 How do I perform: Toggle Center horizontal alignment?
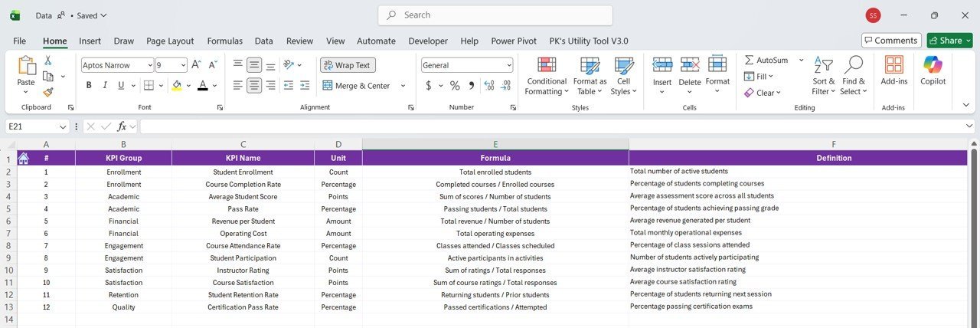click(254, 85)
